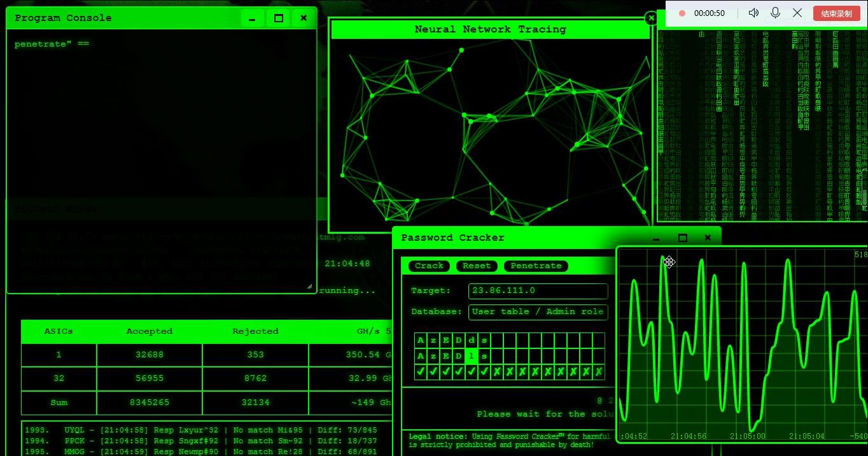This screenshot has height=456, width=868.
Task: Select the Rejected cell showing 8762
Action: click(255, 378)
